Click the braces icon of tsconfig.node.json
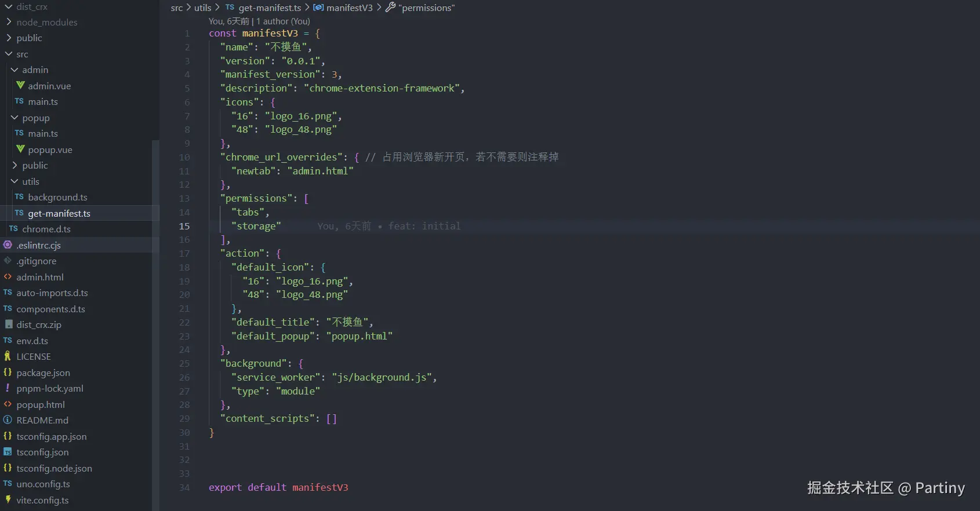Image resolution: width=980 pixels, height=511 pixels. (8, 468)
